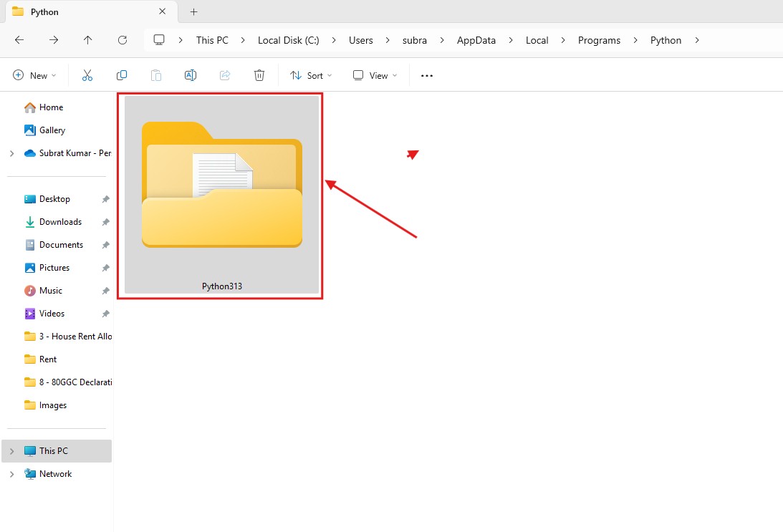Open the See more ellipsis menu
The width and height of the screenshot is (783, 532).
[427, 75]
